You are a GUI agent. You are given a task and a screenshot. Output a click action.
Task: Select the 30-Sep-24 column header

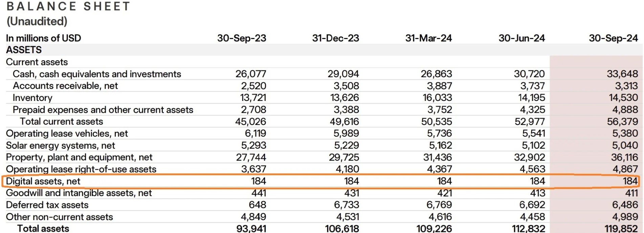coord(613,38)
